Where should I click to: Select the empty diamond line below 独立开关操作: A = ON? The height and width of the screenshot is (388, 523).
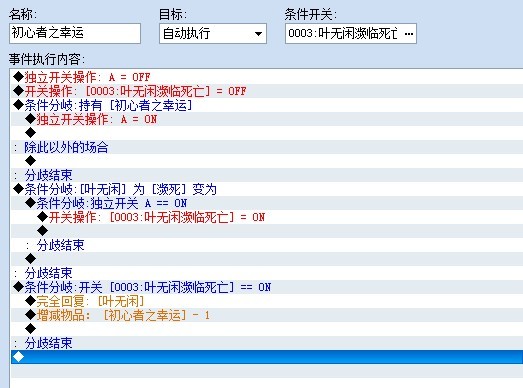267,133
